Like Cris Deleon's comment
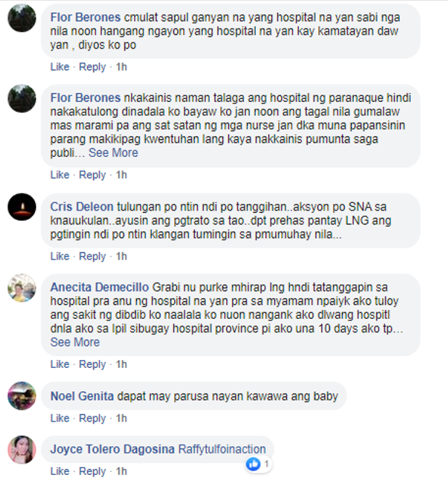This screenshot has width=448, height=480. [x=60, y=256]
